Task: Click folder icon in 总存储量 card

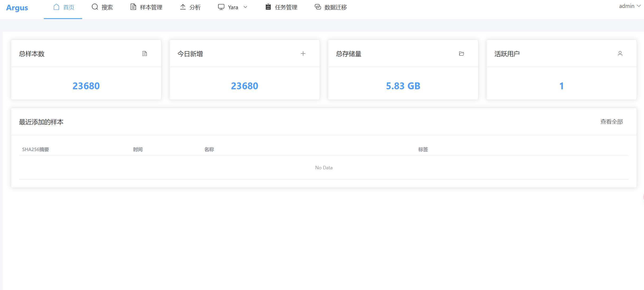Action: tap(461, 54)
